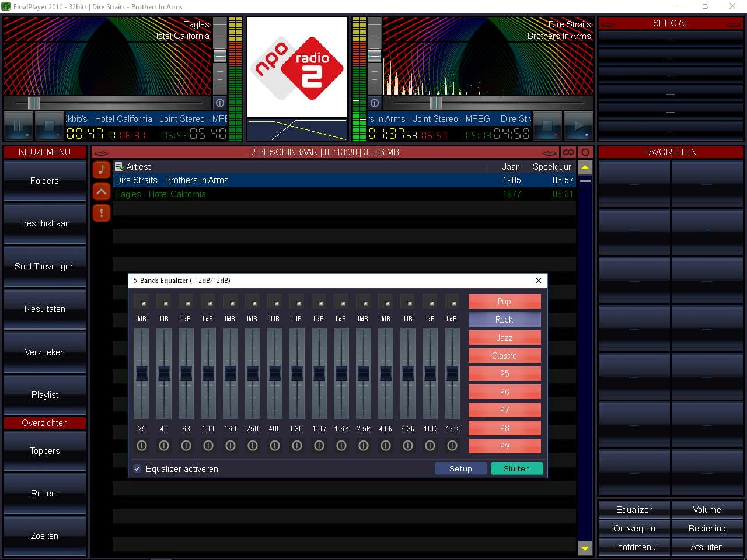The image size is (747, 560).
Task: Click the orange exclamation mark icon
Action: click(x=102, y=213)
